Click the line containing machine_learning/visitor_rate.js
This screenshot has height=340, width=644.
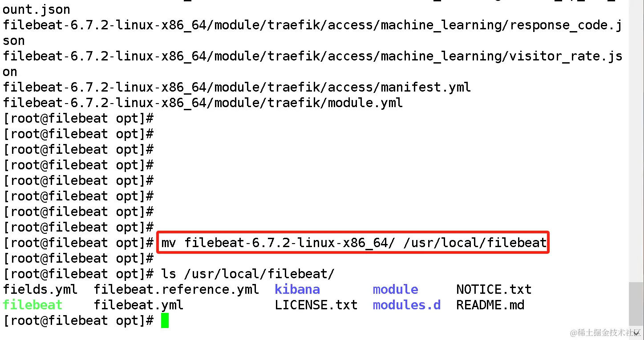[x=312, y=56]
